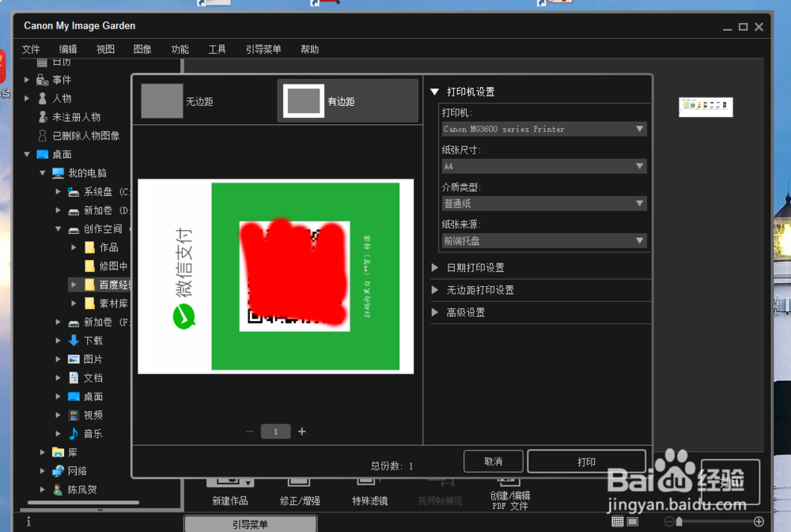This screenshot has height=532, width=791.
Task: Open the 功能 menu
Action: point(180,50)
